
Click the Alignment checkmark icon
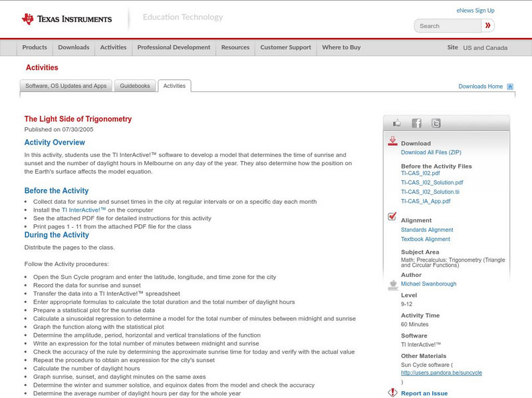pyautogui.click(x=392, y=216)
